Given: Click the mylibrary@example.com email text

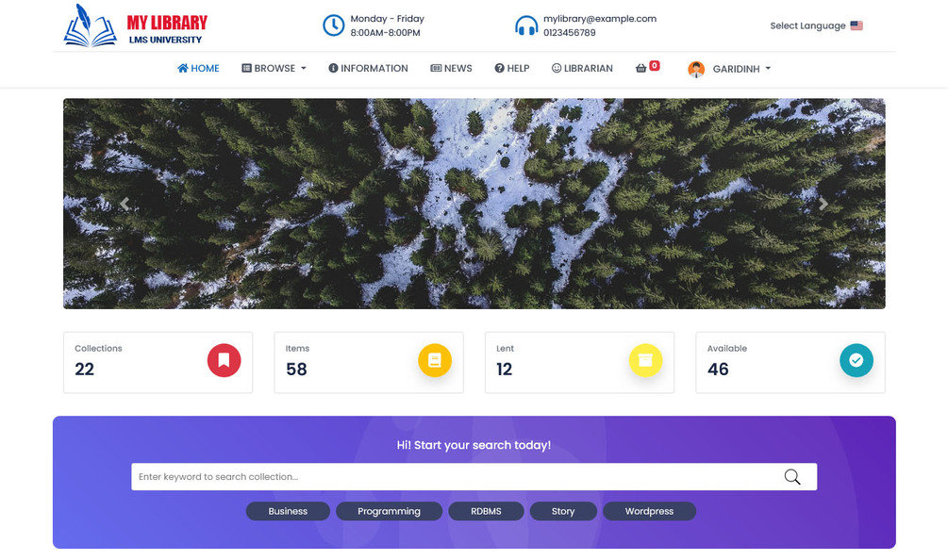Looking at the screenshot, I should pyautogui.click(x=600, y=19).
